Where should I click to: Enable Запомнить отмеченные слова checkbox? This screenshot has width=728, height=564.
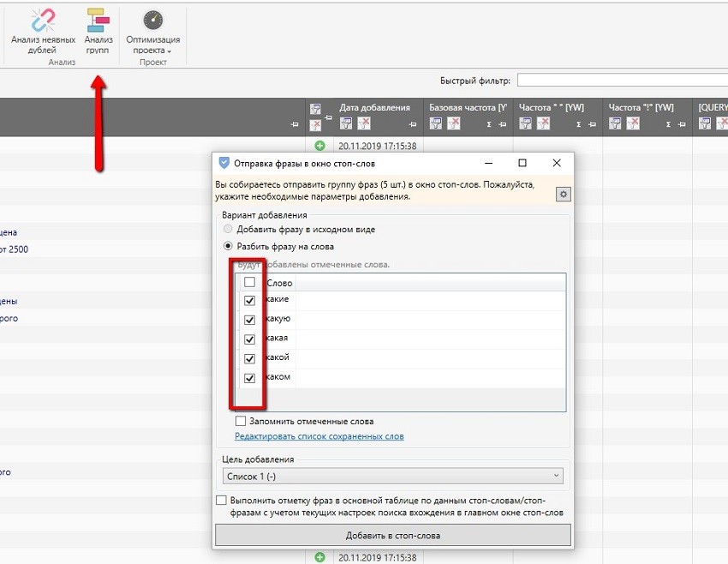click(241, 421)
